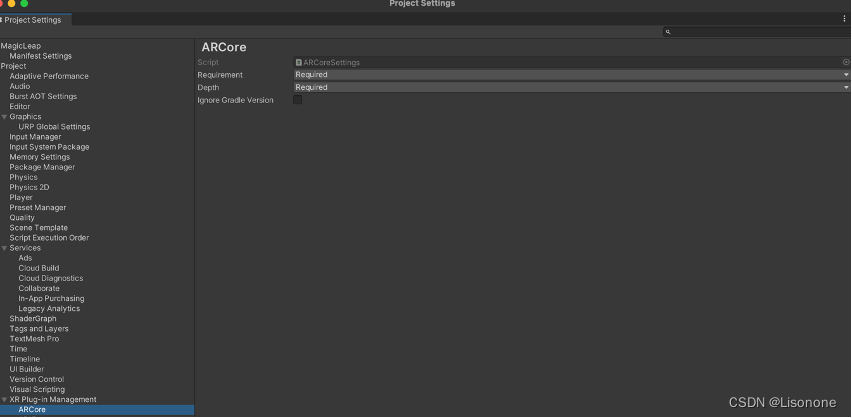Click the ARCoreSettings script file icon

click(x=298, y=63)
